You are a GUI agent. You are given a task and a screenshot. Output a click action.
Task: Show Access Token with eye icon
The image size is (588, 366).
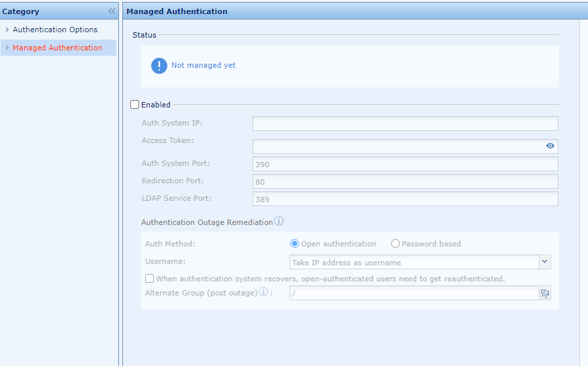tap(550, 146)
